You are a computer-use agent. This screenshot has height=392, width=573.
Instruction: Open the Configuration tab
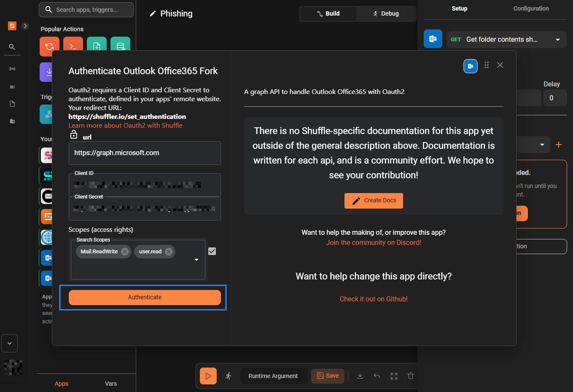click(531, 8)
